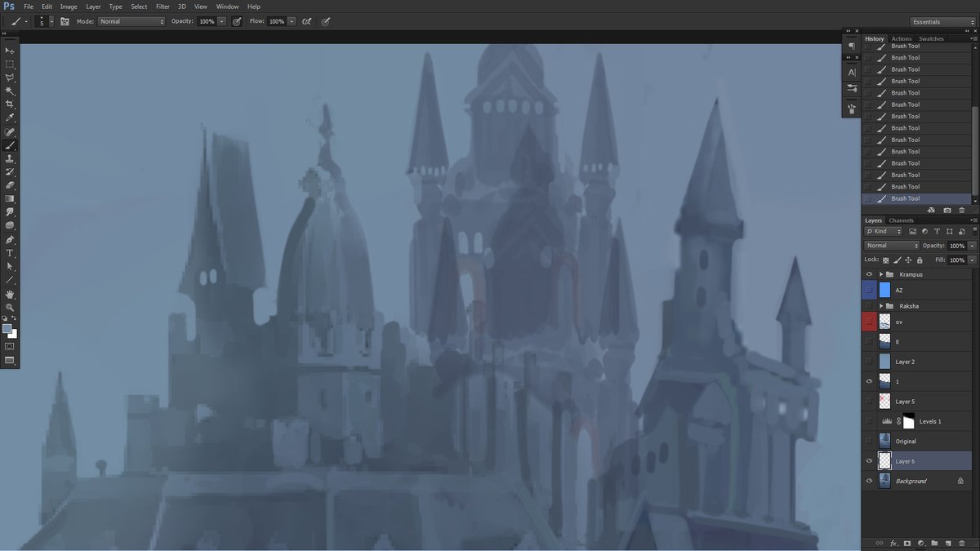The width and height of the screenshot is (980, 551).
Task: Create a new group folder icon
Action: click(x=934, y=543)
